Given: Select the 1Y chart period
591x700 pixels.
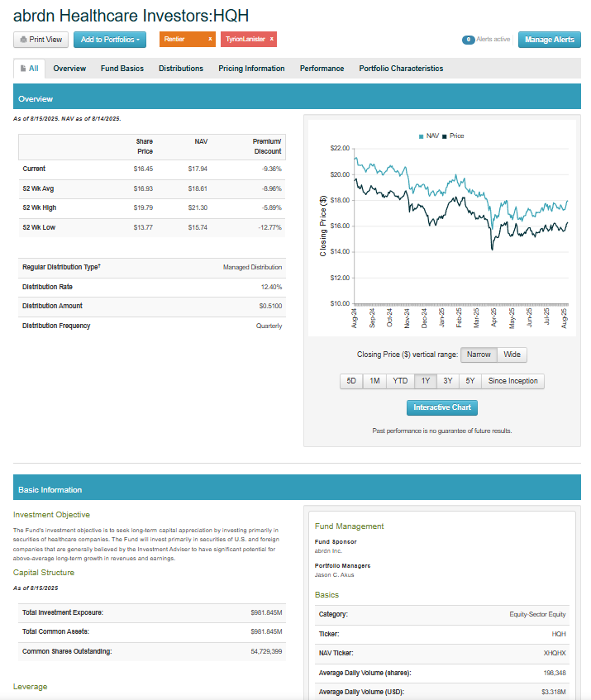Looking at the screenshot, I should click(x=426, y=381).
